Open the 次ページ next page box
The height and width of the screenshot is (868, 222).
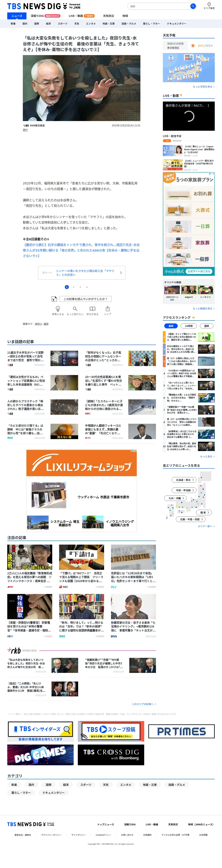click(x=82, y=273)
